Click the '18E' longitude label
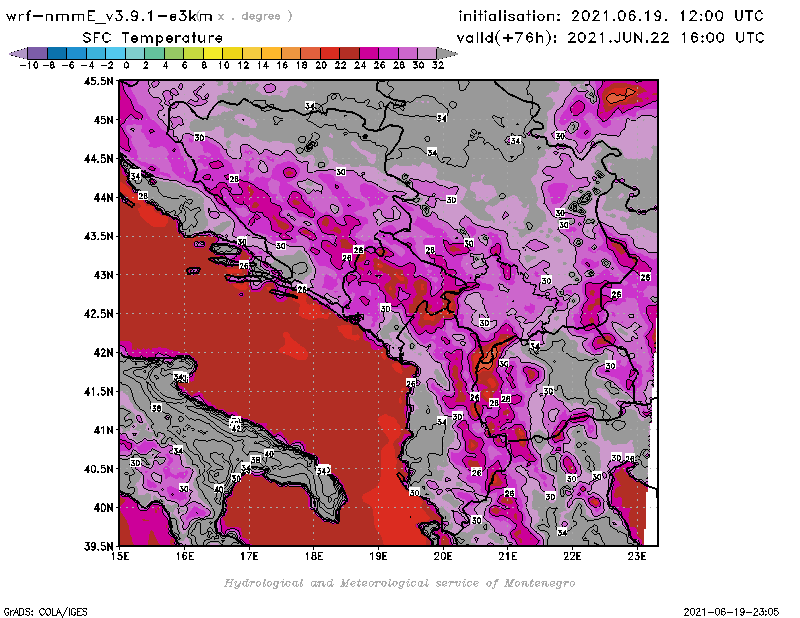 pyautogui.click(x=314, y=556)
